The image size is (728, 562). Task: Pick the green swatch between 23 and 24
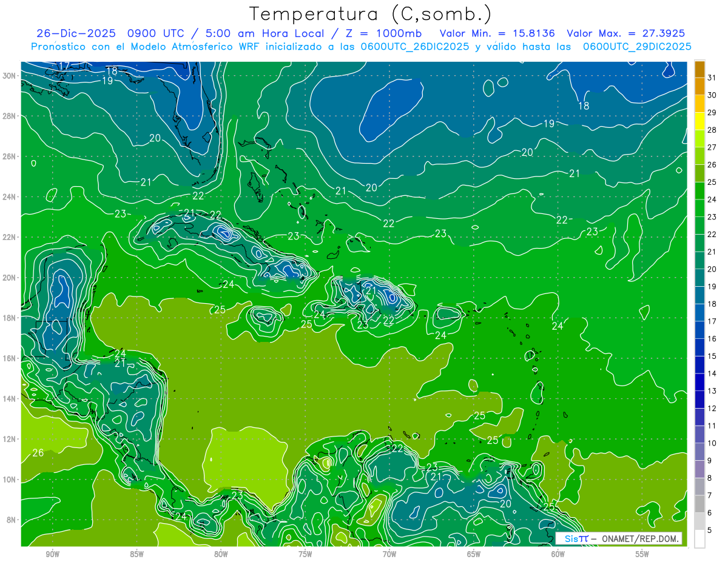(x=699, y=208)
